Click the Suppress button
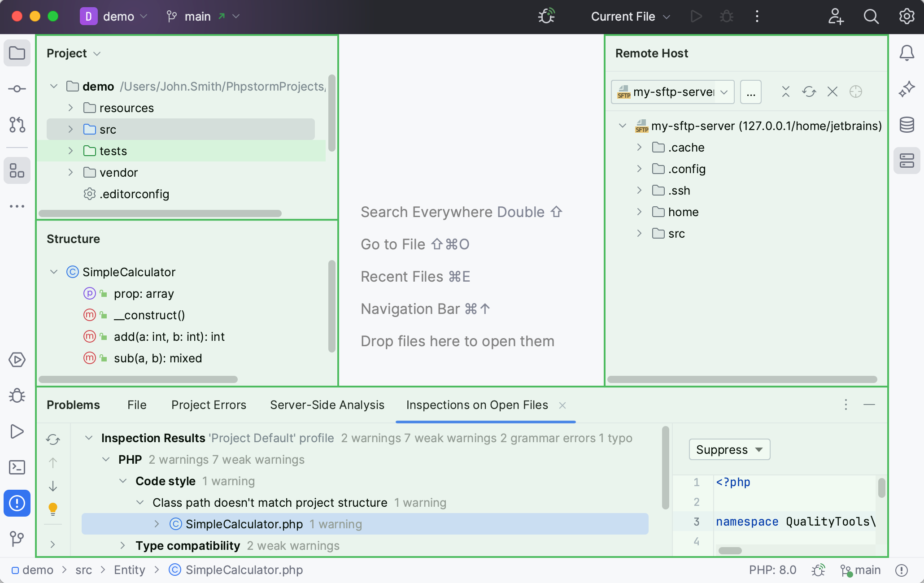The image size is (924, 583). (x=729, y=450)
